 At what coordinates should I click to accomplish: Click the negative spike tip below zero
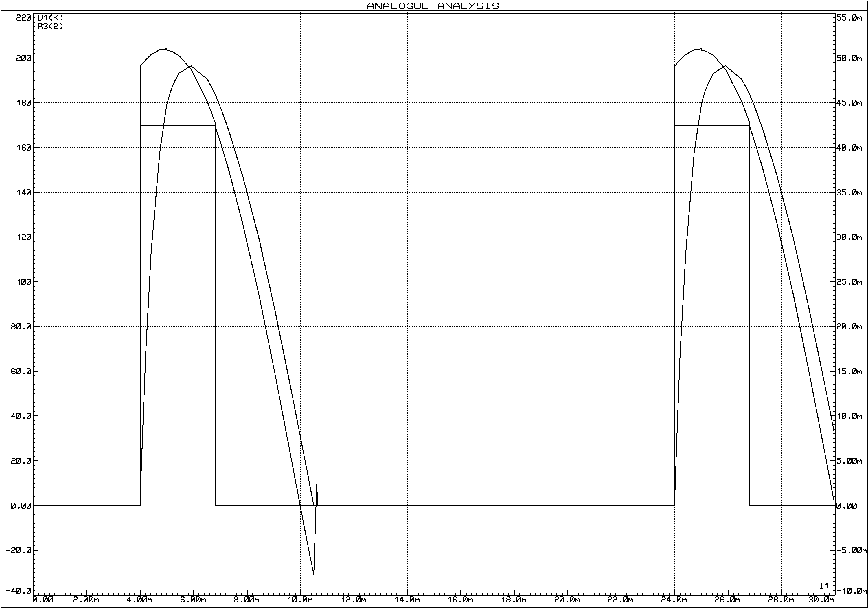pos(313,574)
